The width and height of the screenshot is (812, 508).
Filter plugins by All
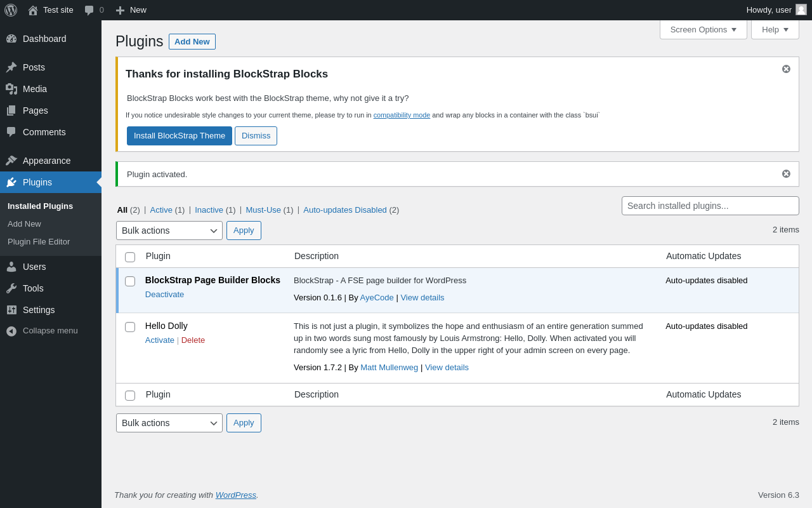pyautogui.click(x=122, y=210)
